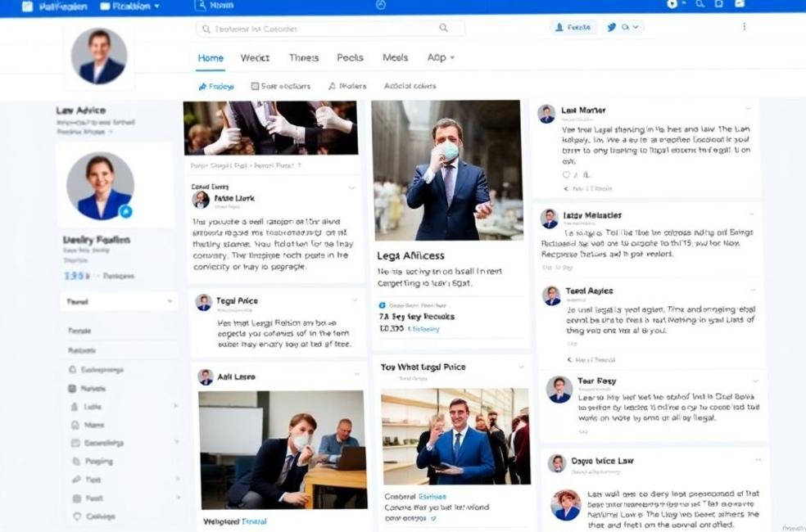Image resolution: width=806 pixels, height=532 pixels.
Task: Click the gear icon in the top blue bar
Action: [x=672, y=5]
